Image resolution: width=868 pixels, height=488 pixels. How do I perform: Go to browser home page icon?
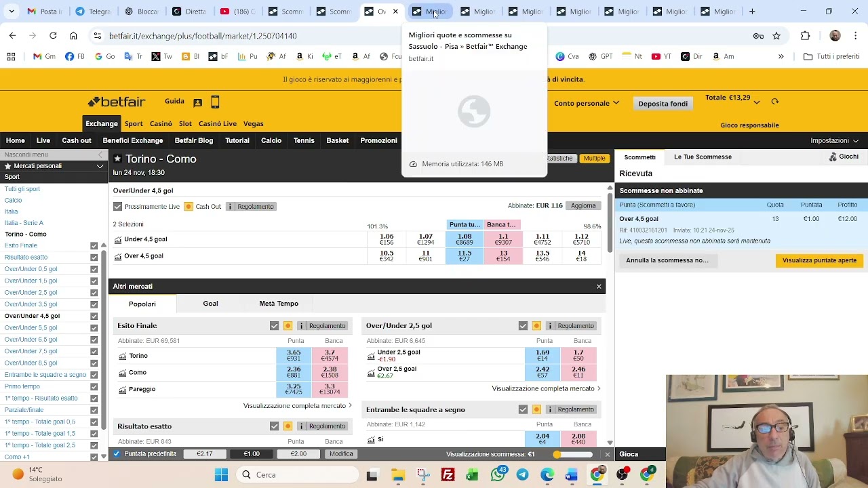point(73,36)
